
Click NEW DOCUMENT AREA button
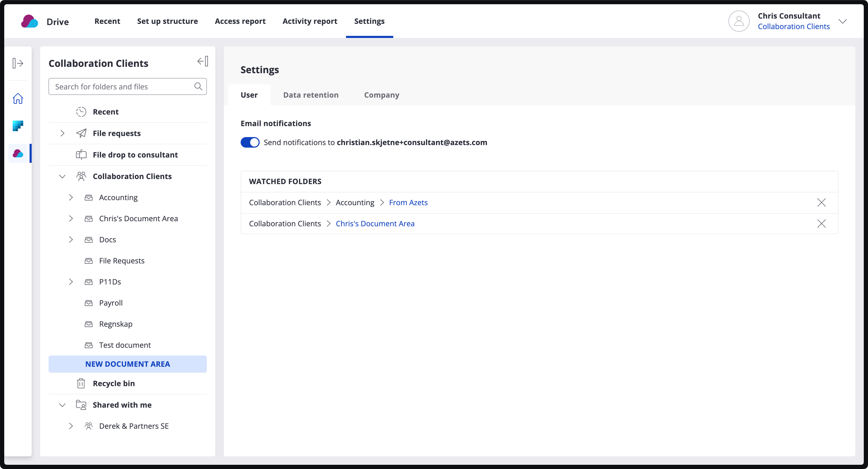point(127,364)
